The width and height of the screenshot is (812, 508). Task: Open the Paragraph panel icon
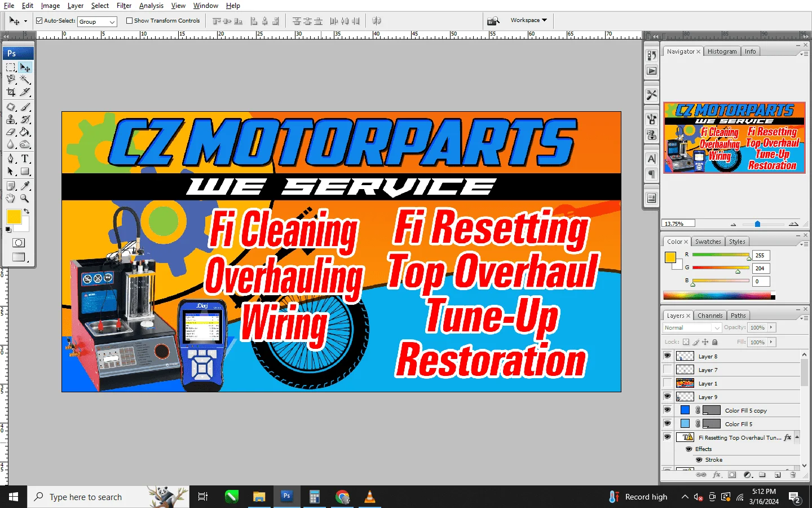click(x=652, y=174)
